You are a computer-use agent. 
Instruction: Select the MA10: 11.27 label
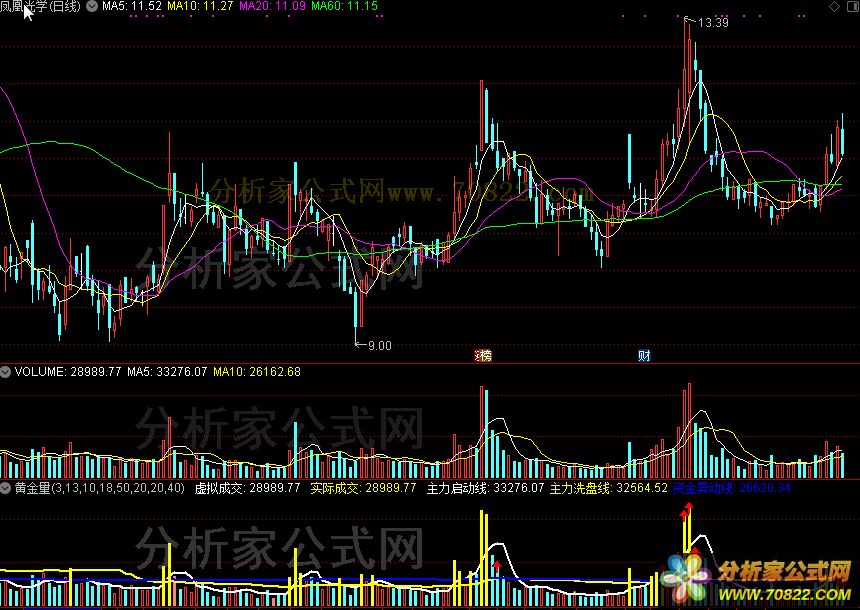(x=200, y=7)
